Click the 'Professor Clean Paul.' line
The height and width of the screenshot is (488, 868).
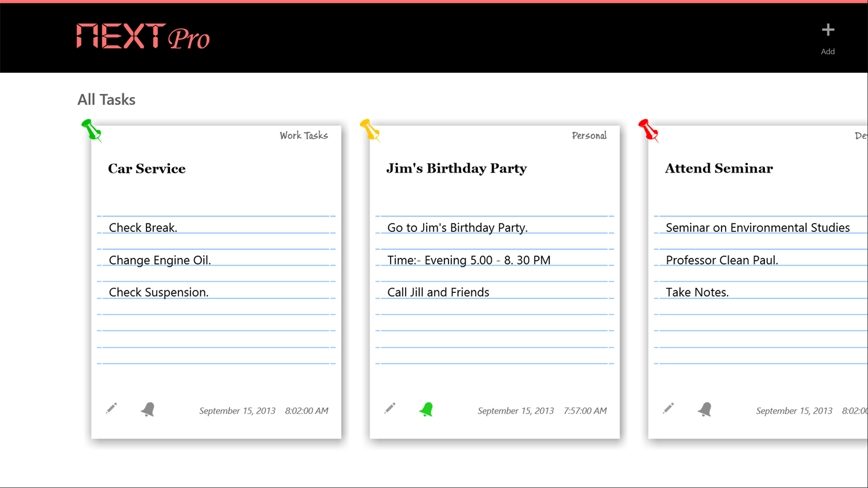coord(722,260)
